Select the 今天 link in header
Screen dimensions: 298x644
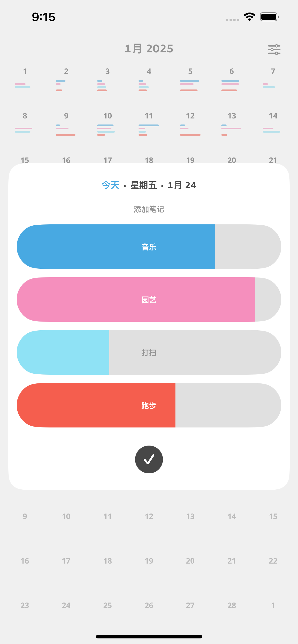tap(110, 185)
